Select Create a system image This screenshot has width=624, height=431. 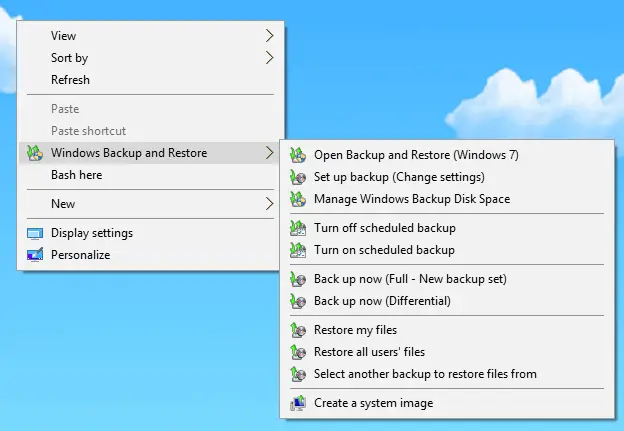[x=447, y=403]
